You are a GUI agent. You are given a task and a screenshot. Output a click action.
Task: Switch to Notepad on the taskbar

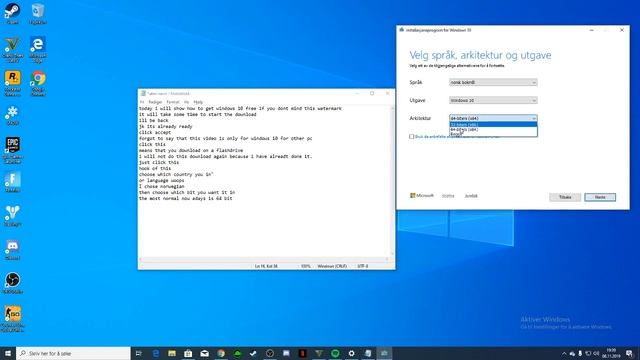point(368,353)
